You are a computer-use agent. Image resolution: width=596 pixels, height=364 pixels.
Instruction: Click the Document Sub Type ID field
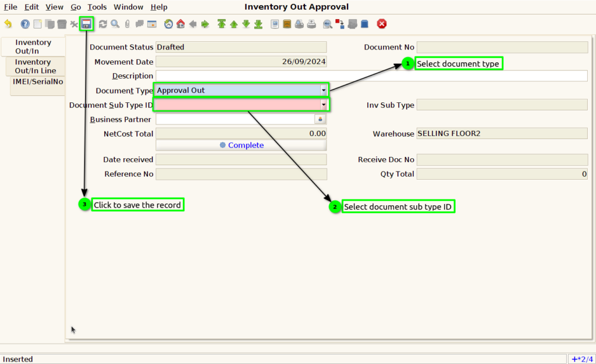(x=238, y=105)
